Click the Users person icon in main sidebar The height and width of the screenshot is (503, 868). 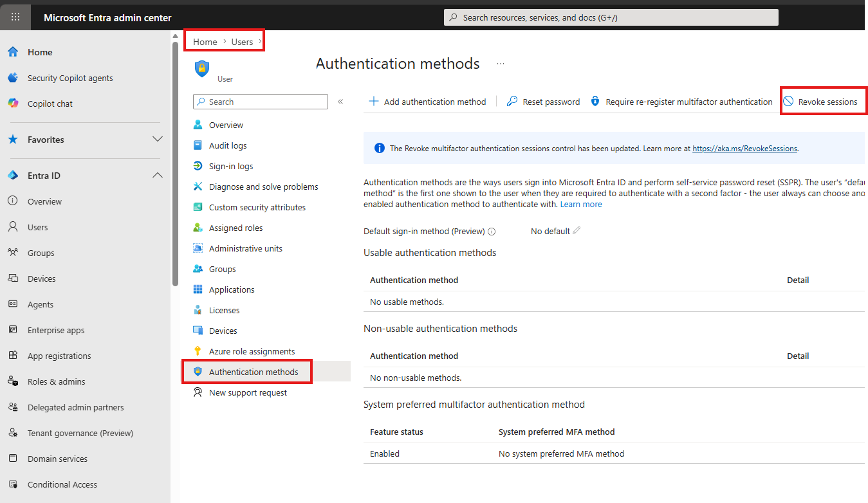13,227
